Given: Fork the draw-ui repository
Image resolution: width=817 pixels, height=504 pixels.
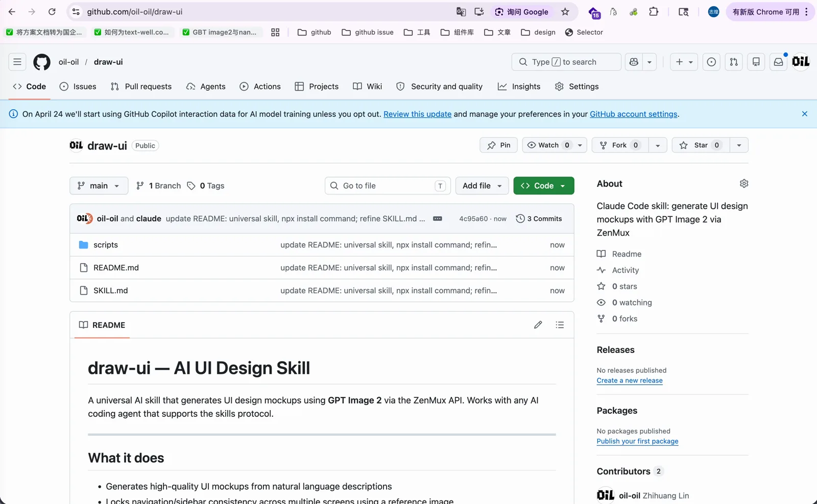Looking at the screenshot, I should pyautogui.click(x=620, y=145).
